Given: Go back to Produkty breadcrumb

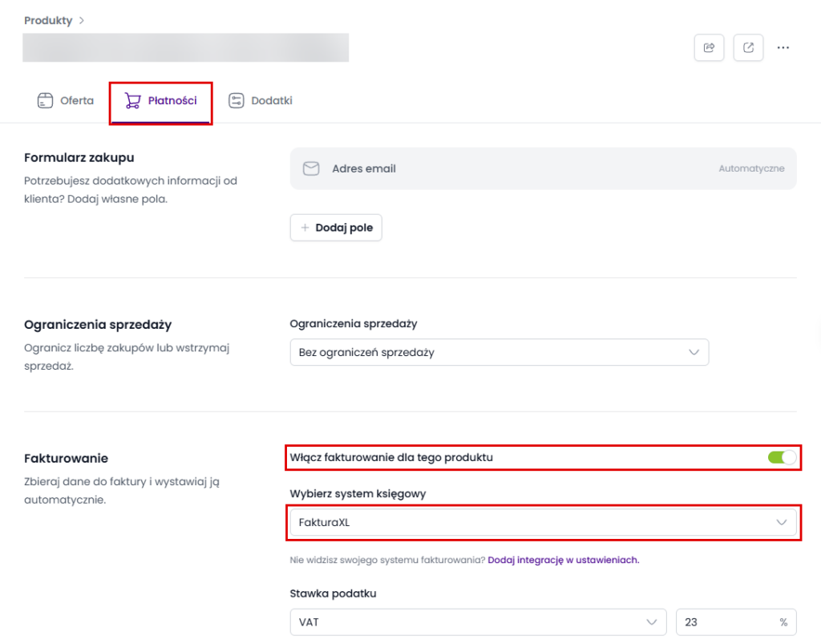Looking at the screenshot, I should [48, 20].
